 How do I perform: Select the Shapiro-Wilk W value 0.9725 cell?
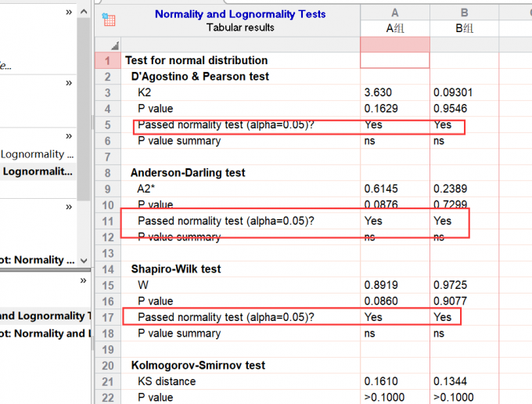(463, 285)
